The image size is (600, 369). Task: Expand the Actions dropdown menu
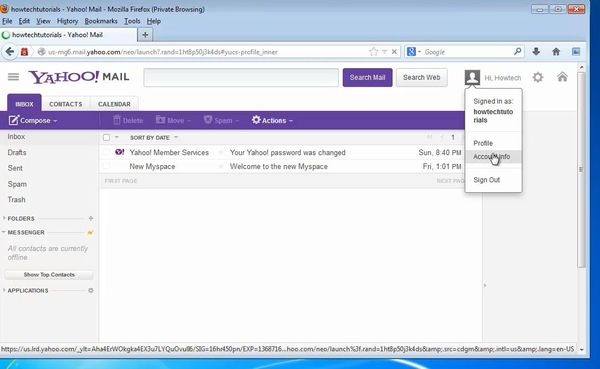tap(272, 120)
